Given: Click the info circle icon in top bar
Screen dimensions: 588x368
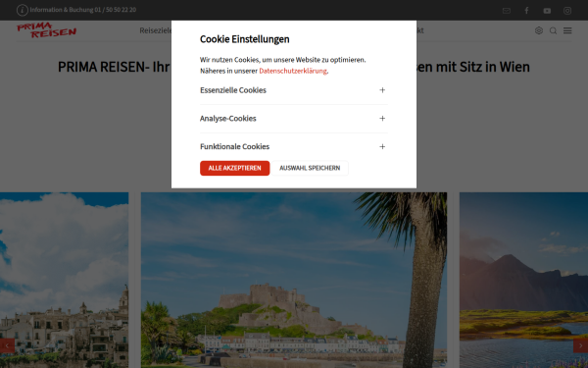Looking at the screenshot, I should pos(23,10).
